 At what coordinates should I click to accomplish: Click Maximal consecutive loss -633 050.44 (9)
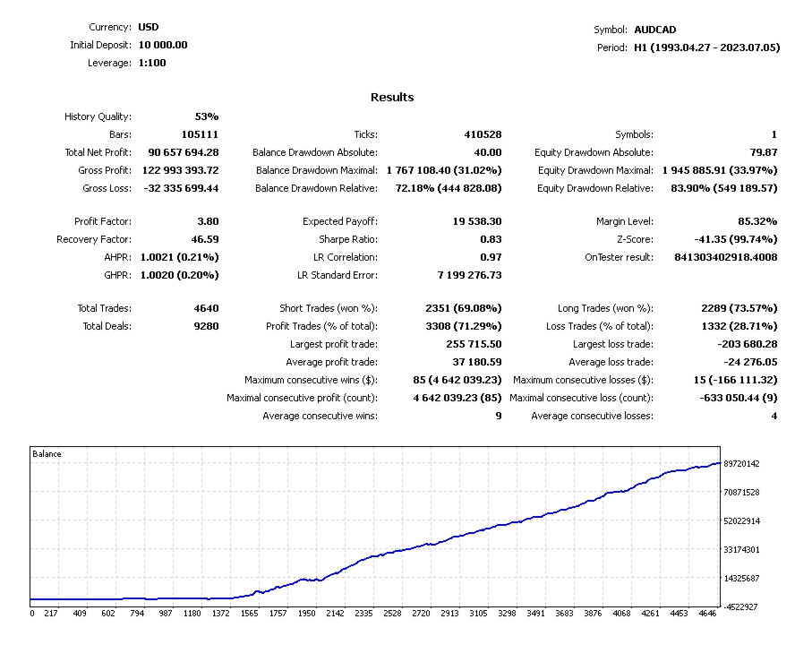coord(739,398)
